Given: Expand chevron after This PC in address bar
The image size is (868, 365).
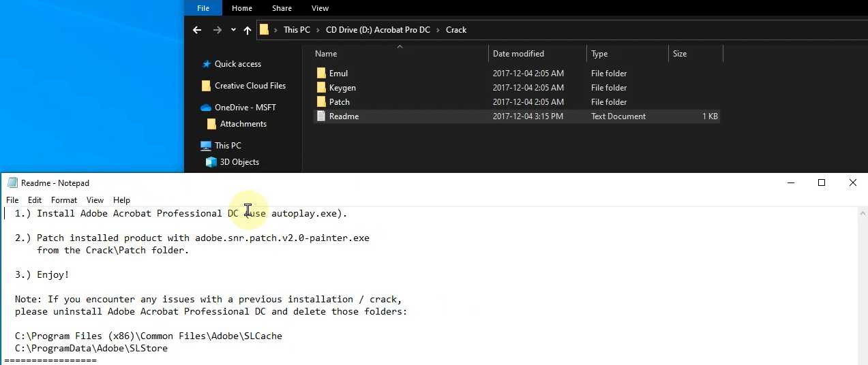Looking at the screenshot, I should [x=318, y=30].
